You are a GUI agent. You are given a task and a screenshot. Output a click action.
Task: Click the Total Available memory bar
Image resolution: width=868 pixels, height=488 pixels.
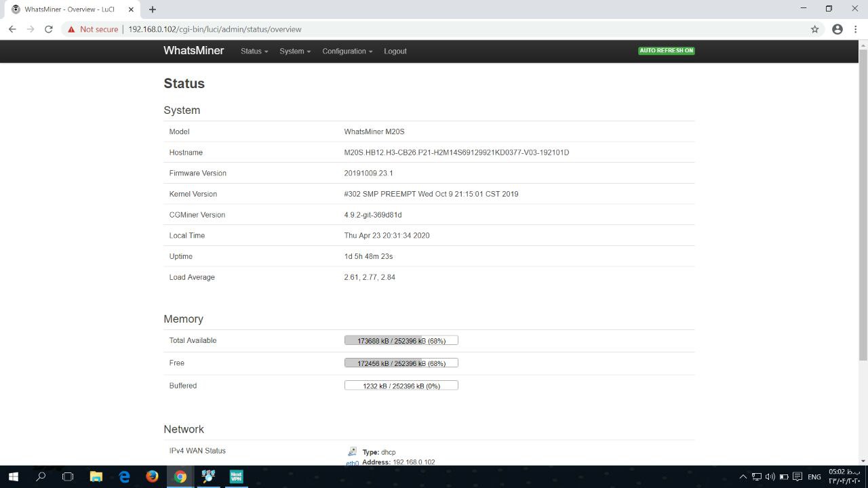tap(401, 340)
